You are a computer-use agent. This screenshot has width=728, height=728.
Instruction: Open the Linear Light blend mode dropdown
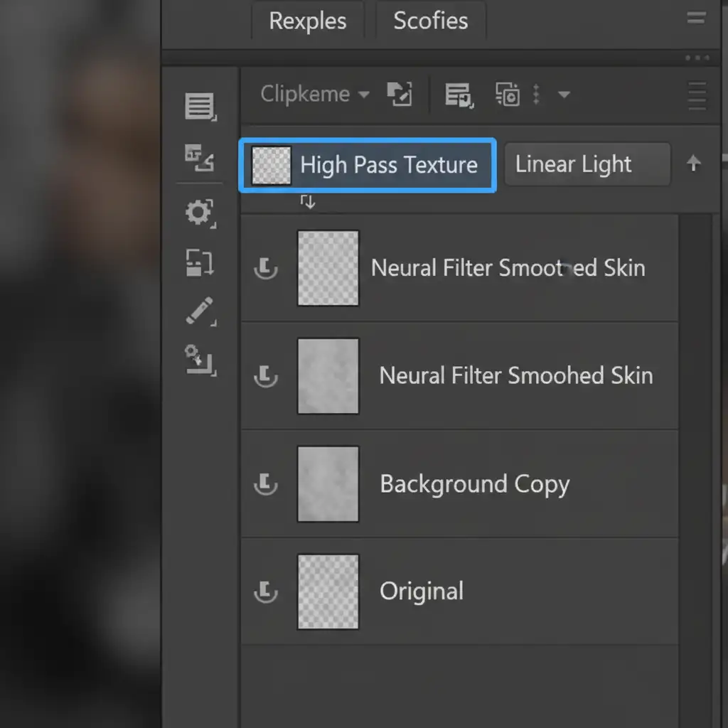[x=587, y=165]
